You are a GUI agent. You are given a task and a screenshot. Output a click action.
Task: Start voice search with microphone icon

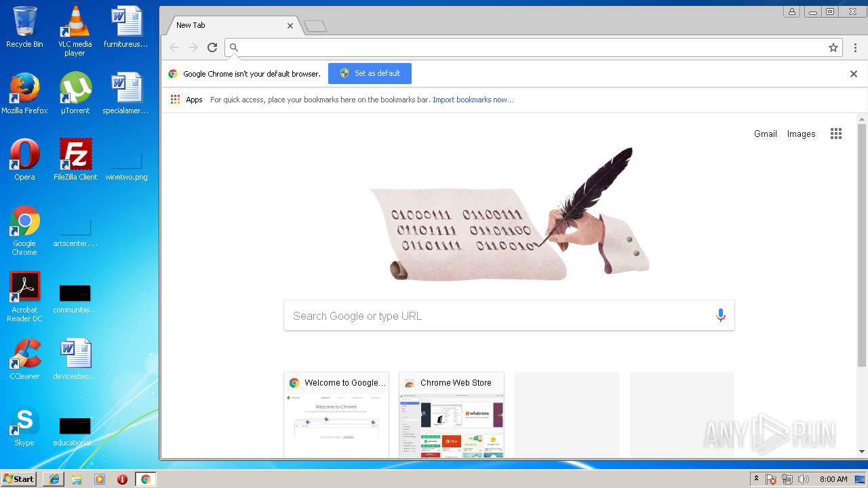(720, 315)
